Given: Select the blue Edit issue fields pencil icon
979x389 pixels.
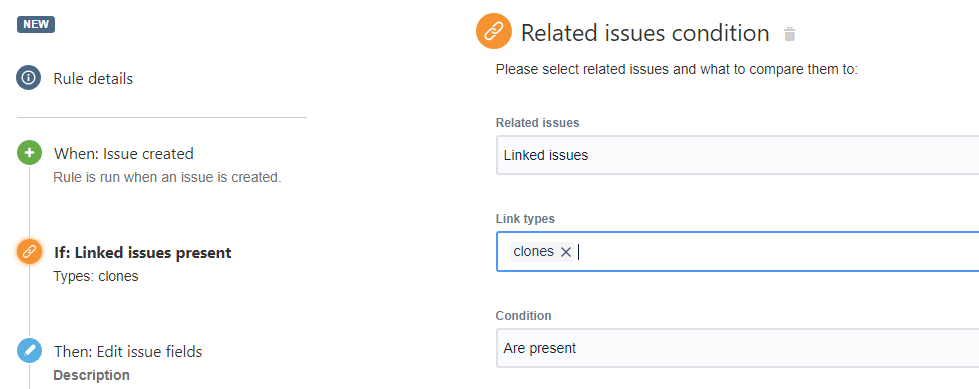Looking at the screenshot, I should pos(29,351).
